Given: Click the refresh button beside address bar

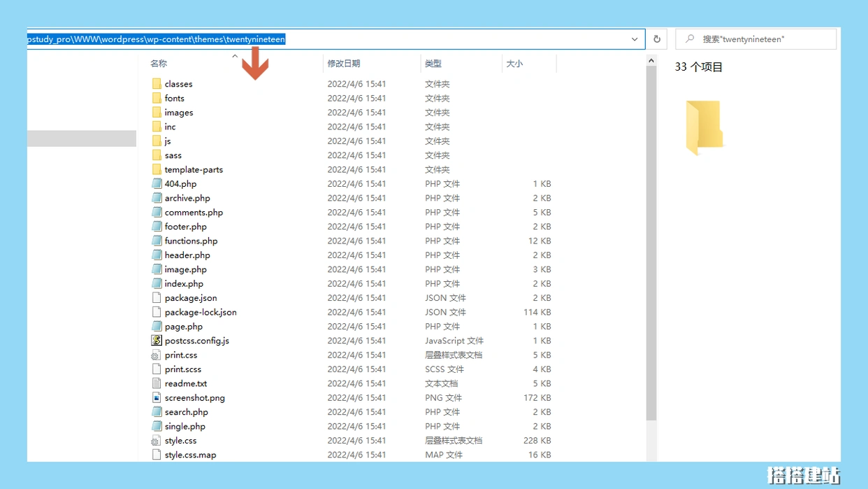Looking at the screenshot, I should click(x=657, y=39).
